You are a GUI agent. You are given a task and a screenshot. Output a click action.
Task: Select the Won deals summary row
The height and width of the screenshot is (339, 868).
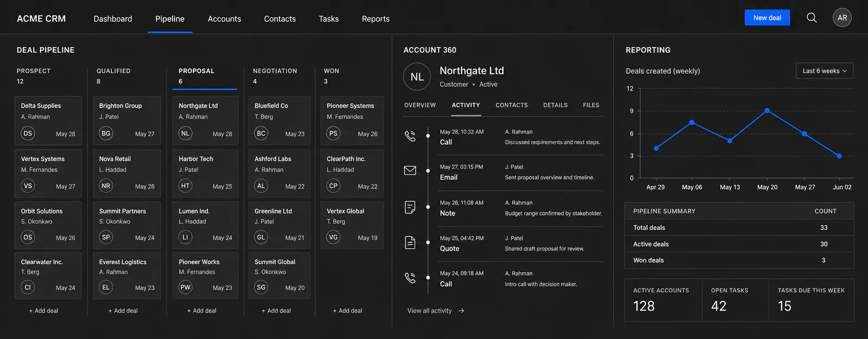point(739,260)
